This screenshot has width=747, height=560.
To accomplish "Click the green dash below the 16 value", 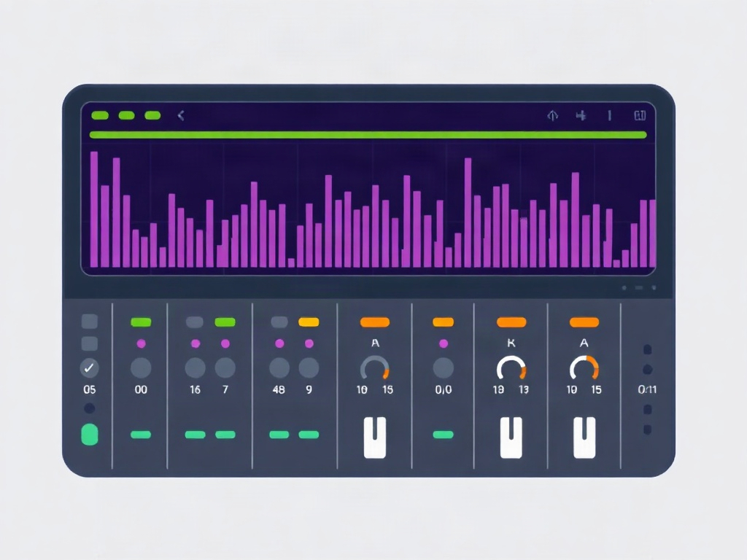I will pos(196,435).
